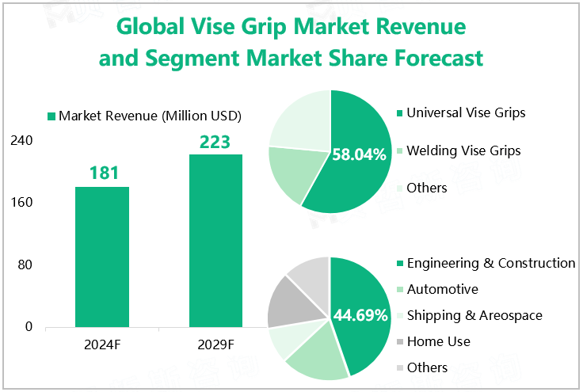Click the 240 axis value

click(21, 141)
